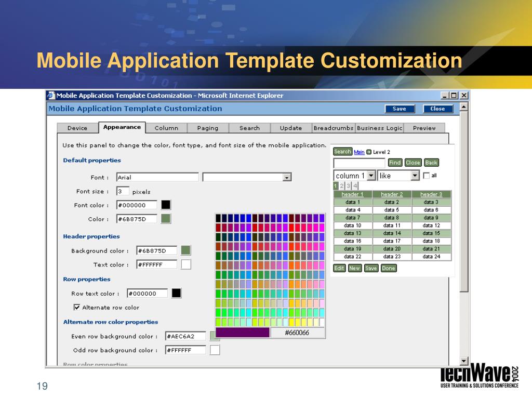Open the font family dropdown next to Arial
Image resolution: width=532 pixels, height=399 pixels.
pyautogui.click(x=287, y=178)
